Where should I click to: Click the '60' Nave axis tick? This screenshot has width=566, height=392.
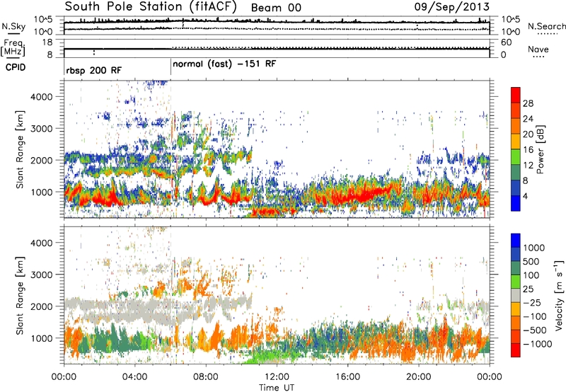(x=507, y=42)
